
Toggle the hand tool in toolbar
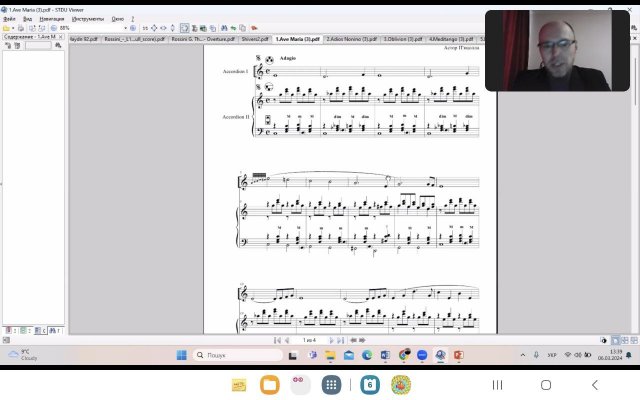(x=184, y=28)
